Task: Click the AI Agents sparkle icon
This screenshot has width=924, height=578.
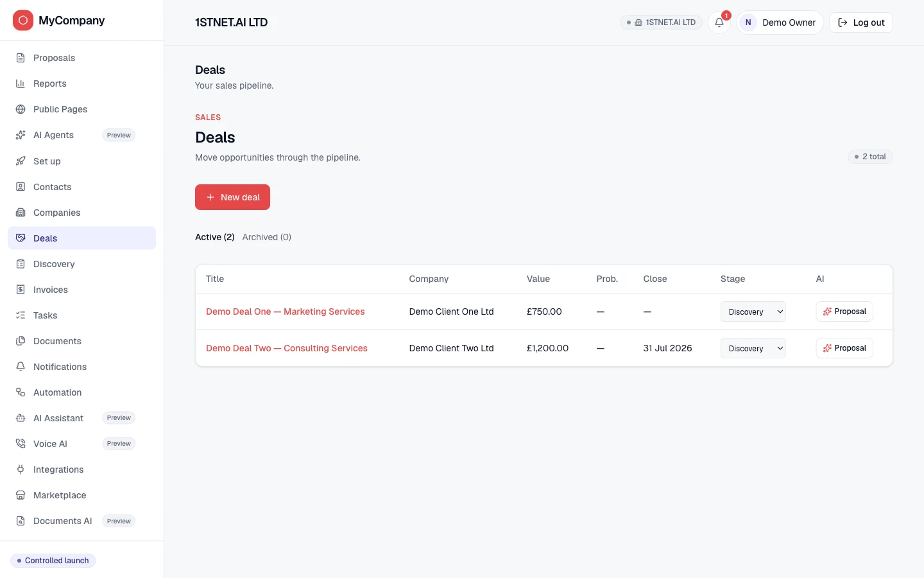Action: pos(21,135)
